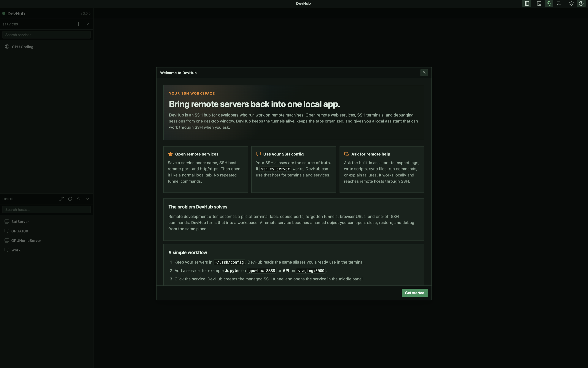
Task: Click the "Welcome to DevHub" dialog title
Action: tap(178, 73)
